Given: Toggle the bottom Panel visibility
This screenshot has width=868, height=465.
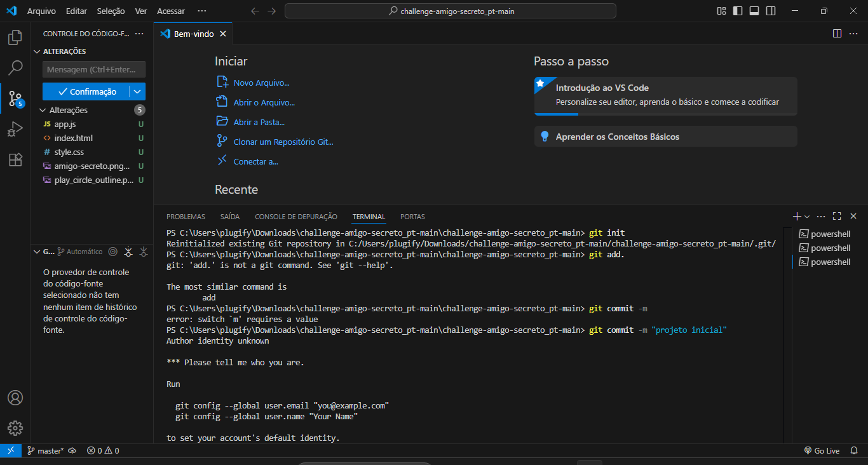Looking at the screenshot, I should click(754, 11).
